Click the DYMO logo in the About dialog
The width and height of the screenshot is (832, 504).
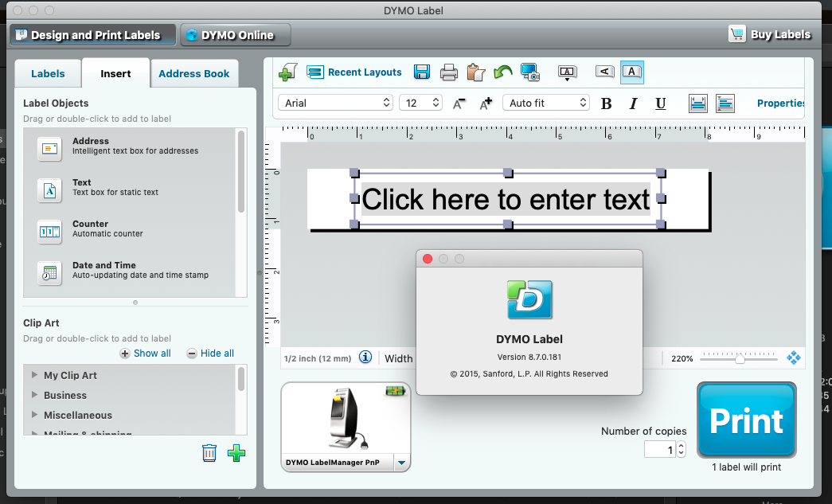pos(529,299)
